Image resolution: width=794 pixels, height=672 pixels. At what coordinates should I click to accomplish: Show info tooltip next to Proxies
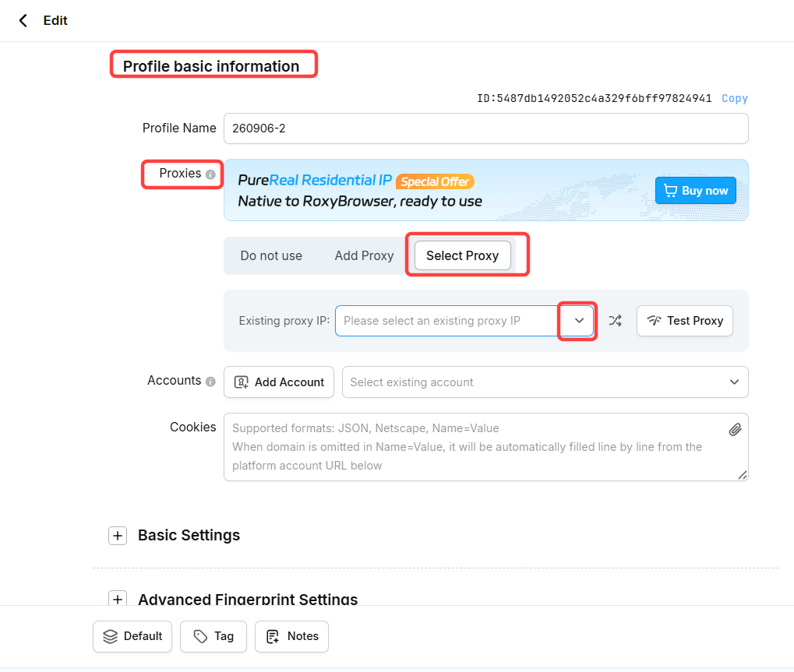click(x=210, y=174)
